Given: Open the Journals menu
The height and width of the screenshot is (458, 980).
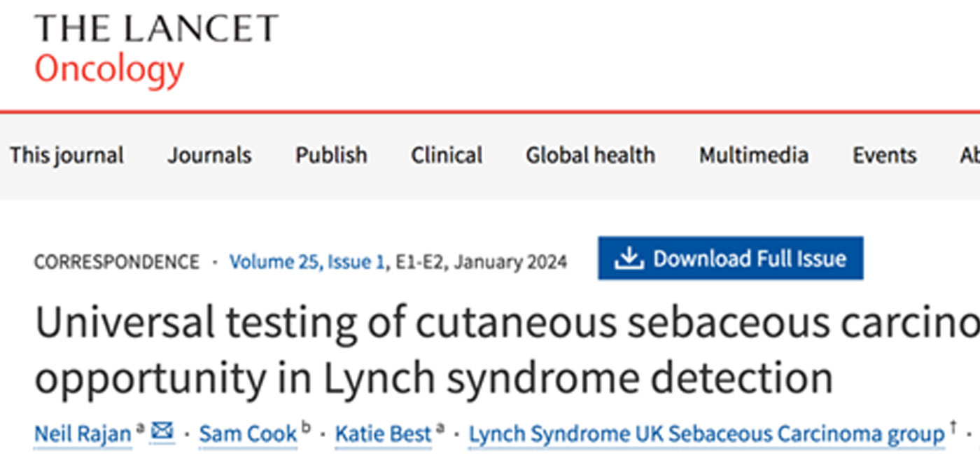Looking at the screenshot, I should click(x=209, y=155).
